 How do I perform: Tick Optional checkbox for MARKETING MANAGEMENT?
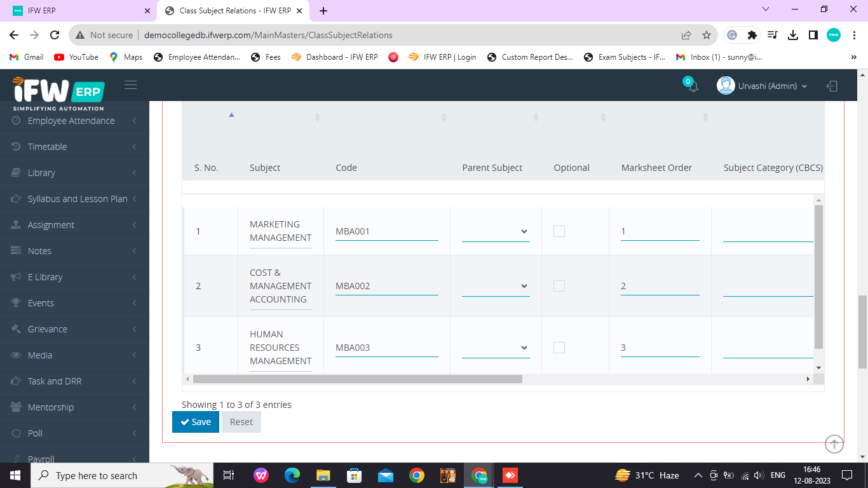point(559,231)
